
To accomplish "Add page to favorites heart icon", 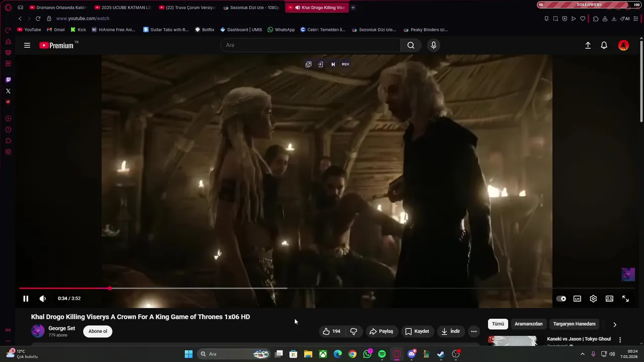I will [583, 19].
